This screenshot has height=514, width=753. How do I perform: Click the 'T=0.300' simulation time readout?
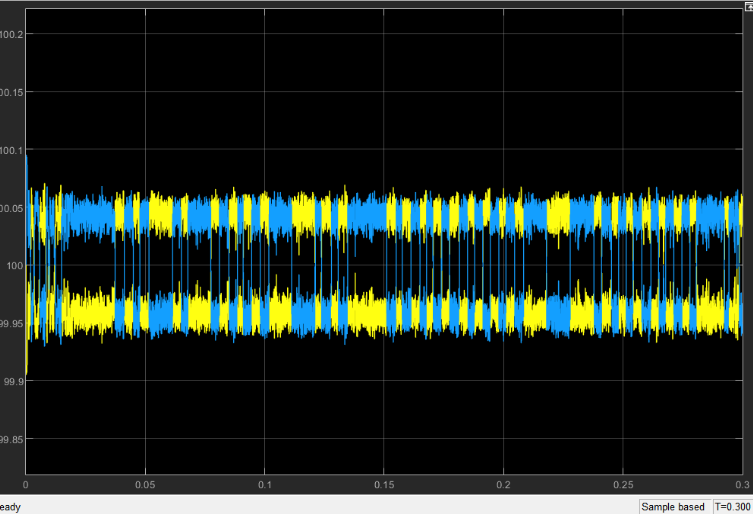pyautogui.click(x=732, y=507)
